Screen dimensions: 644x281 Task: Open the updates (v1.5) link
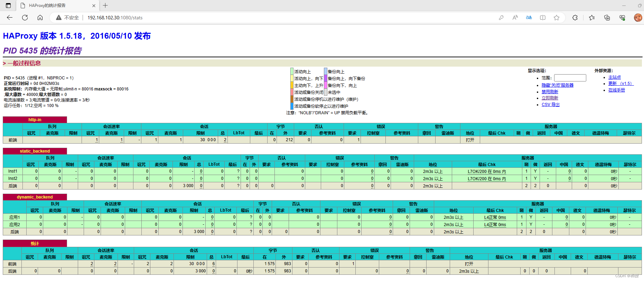point(620,84)
